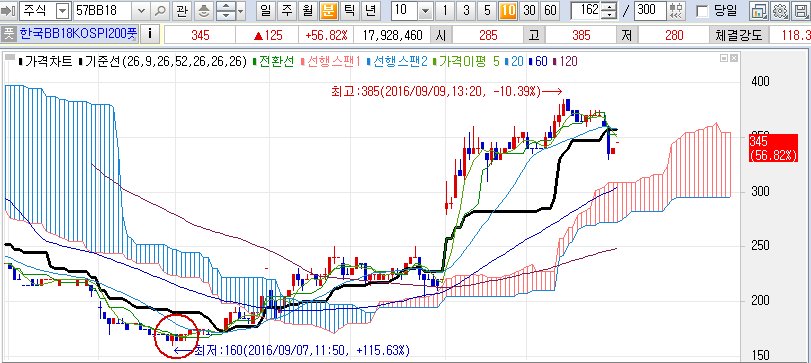
Task: Switch to the 일 daily chart
Action: (266, 10)
